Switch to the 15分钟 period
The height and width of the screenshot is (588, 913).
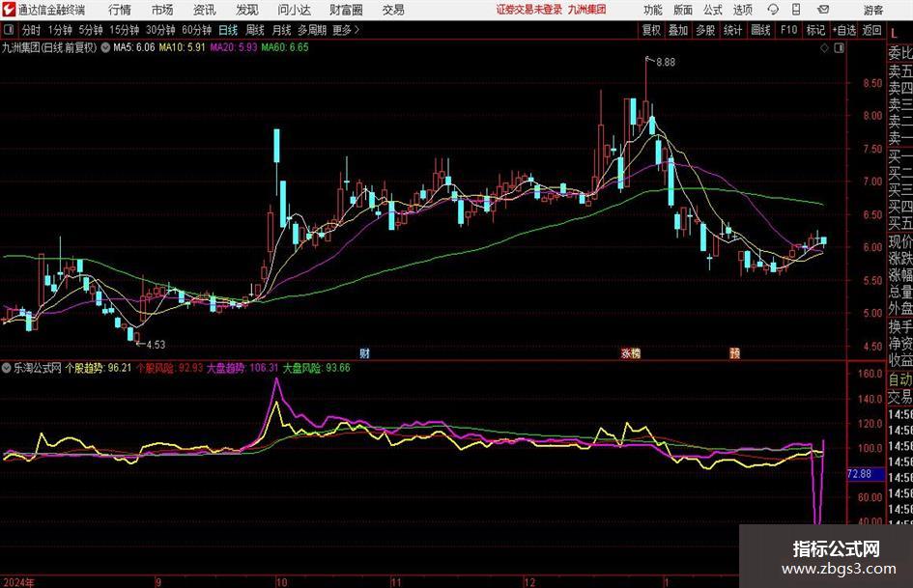click(x=125, y=30)
